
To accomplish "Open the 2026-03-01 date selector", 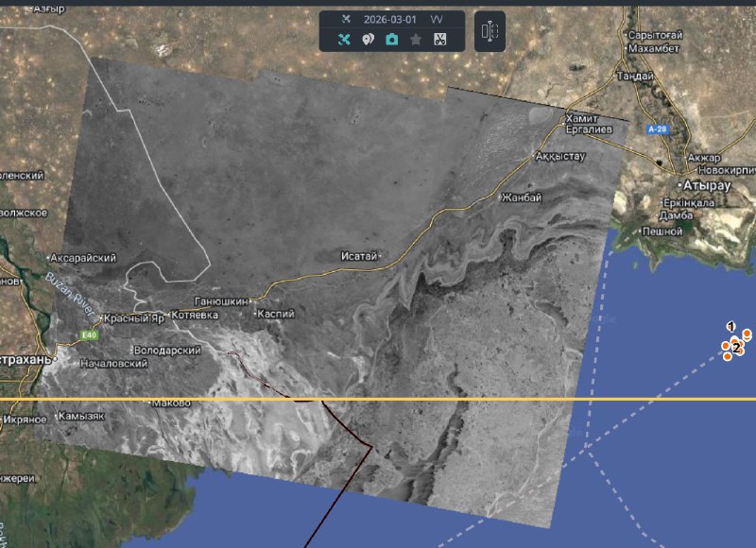I will (389, 19).
